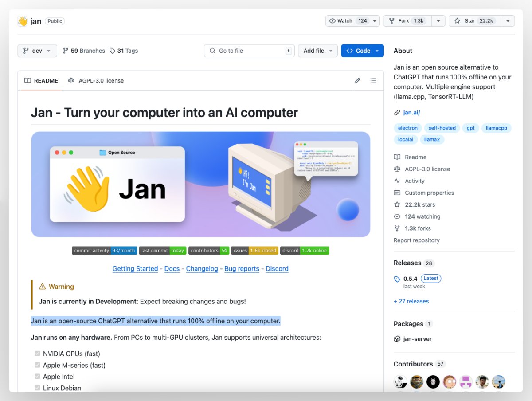View the 59 Branches link

pos(84,51)
